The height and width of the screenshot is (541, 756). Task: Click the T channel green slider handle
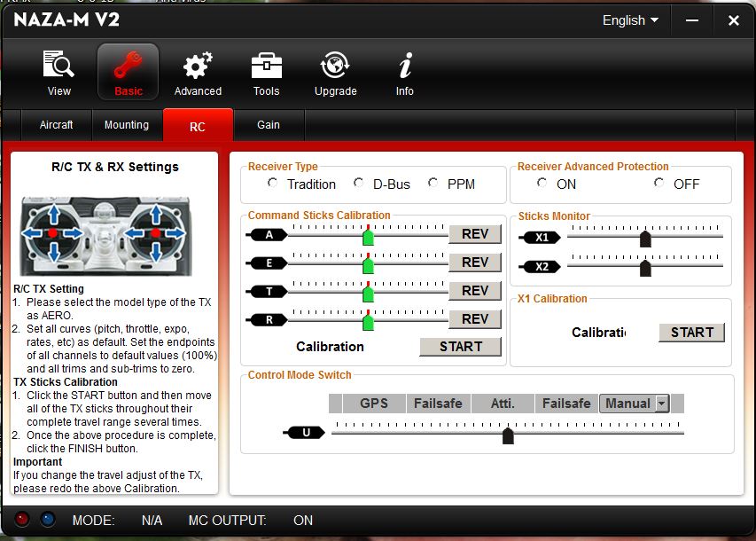368,294
